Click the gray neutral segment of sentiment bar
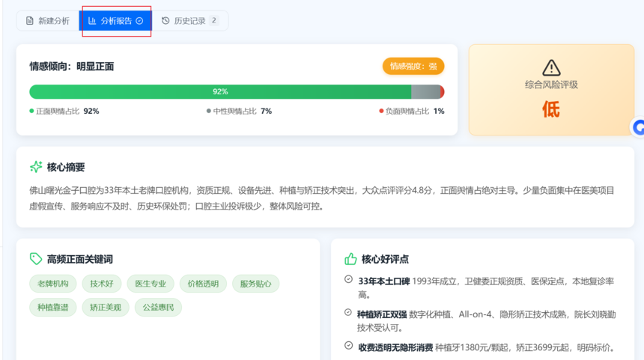The width and height of the screenshot is (644, 360). point(425,91)
